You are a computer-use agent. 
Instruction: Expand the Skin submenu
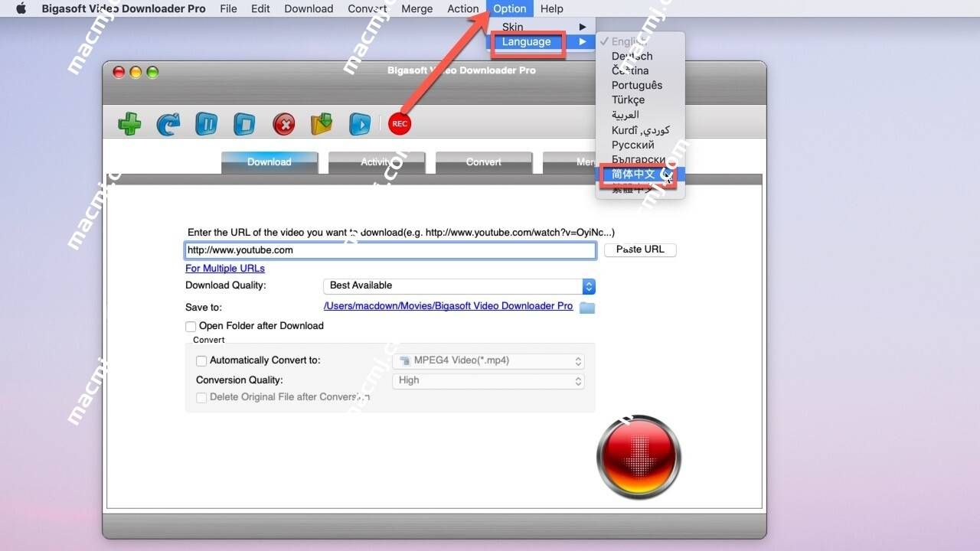pyautogui.click(x=542, y=27)
